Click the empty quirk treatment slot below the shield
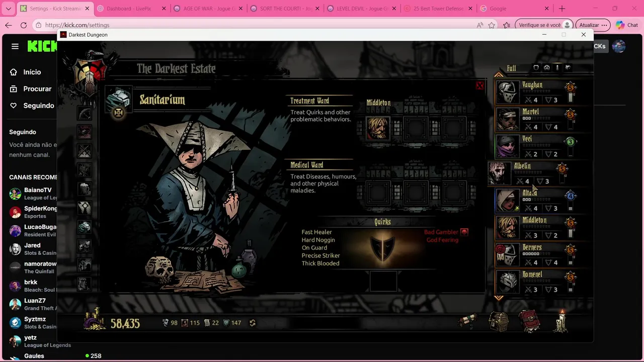 pos(383,281)
